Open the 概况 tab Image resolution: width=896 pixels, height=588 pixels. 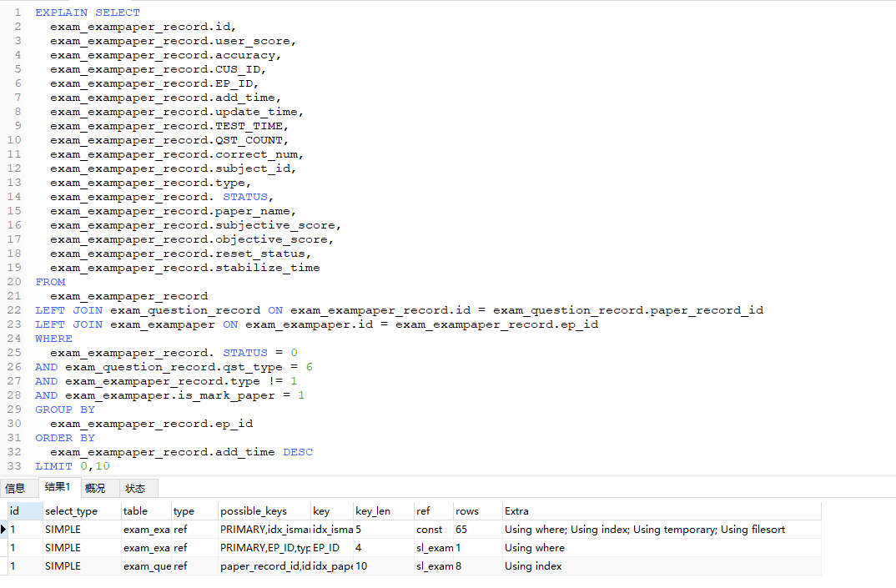click(95, 488)
